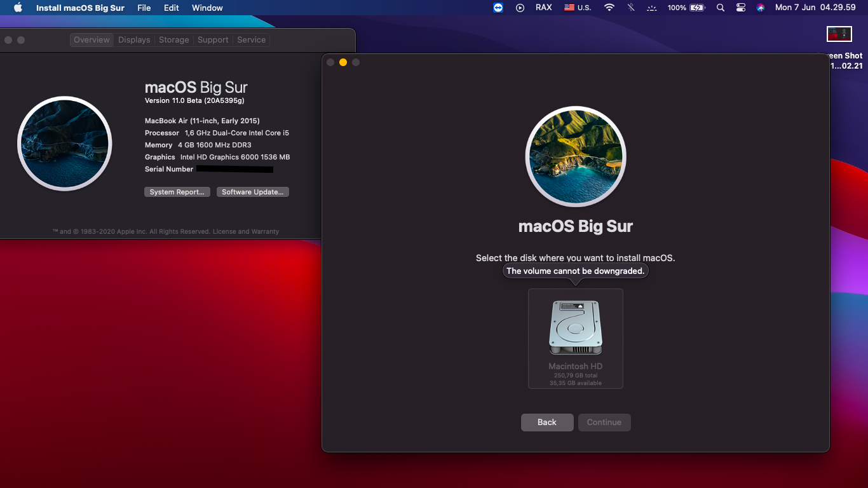
Task: Click 'The volume cannot be downgraded' tooltip
Action: coord(576,271)
